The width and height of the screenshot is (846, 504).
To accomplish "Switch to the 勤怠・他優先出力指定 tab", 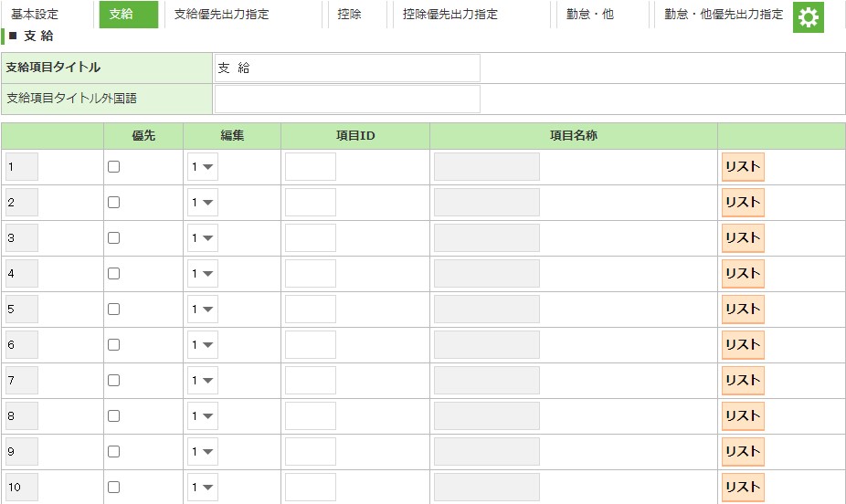I will 724,15.
